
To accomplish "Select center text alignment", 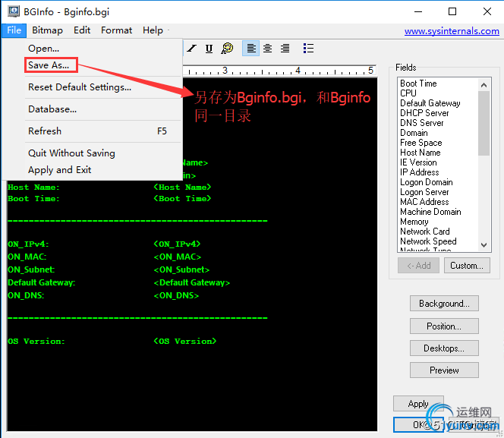I will (x=268, y=49).
